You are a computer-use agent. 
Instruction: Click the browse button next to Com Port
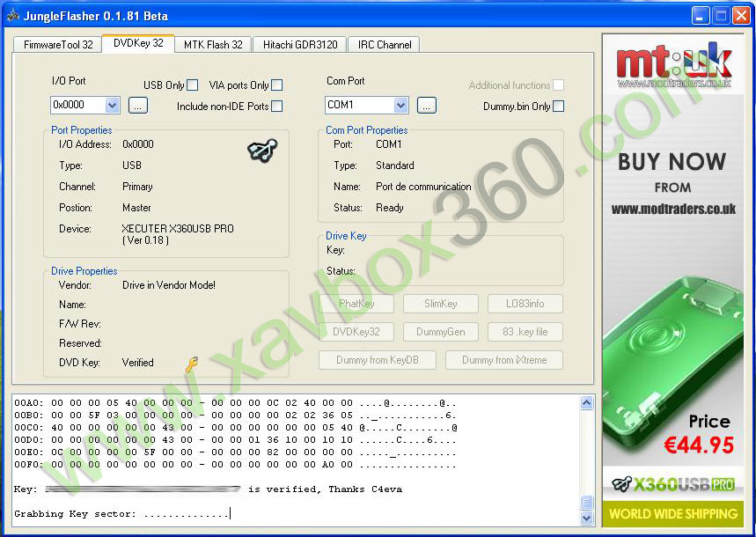pyautogui.click(x=427, y=105)
